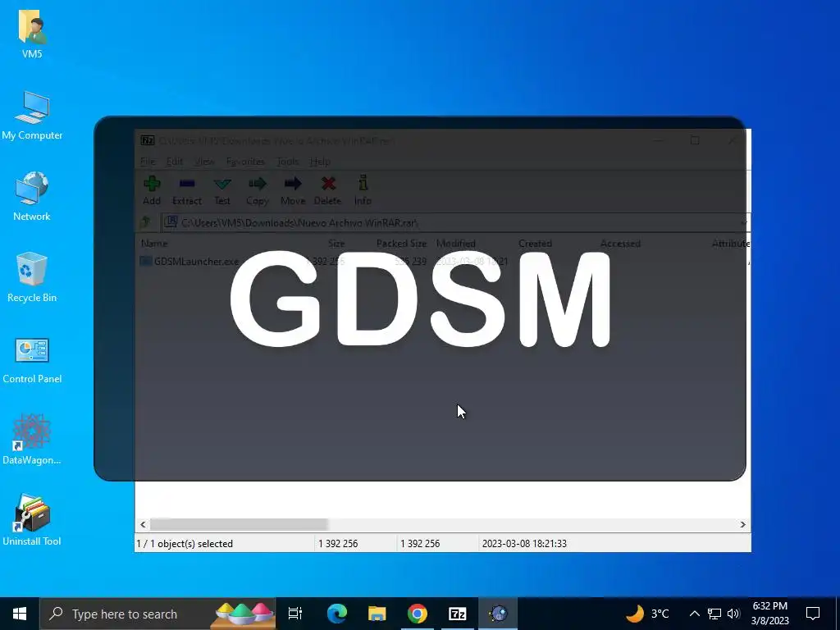Sort by Packed Size column header

pos(401,243)
